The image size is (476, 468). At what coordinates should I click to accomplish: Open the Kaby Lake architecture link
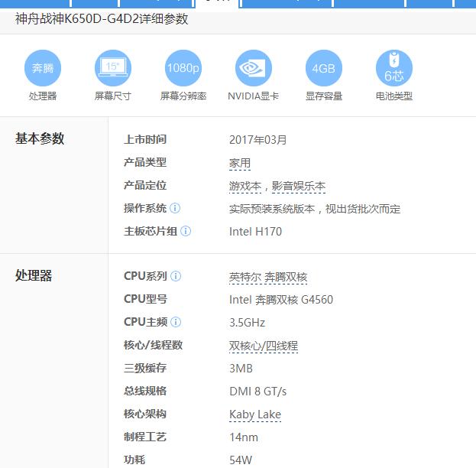tap(255, 414)
